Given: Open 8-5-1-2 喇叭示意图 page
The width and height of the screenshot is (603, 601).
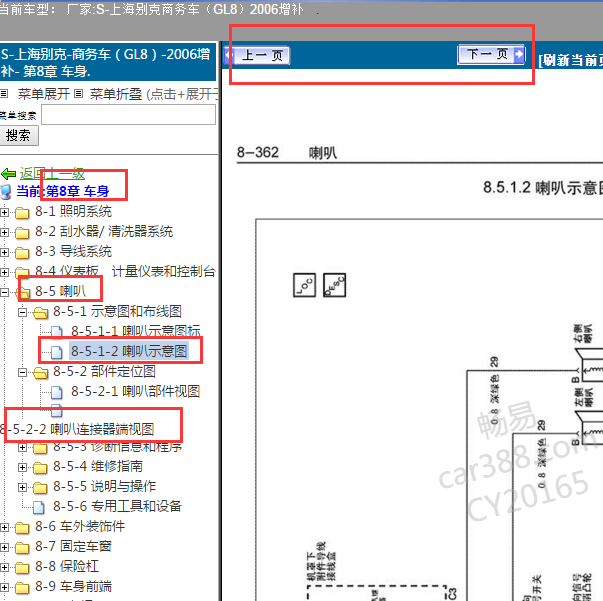Looking at the screenshot, I should click(129, 351).
